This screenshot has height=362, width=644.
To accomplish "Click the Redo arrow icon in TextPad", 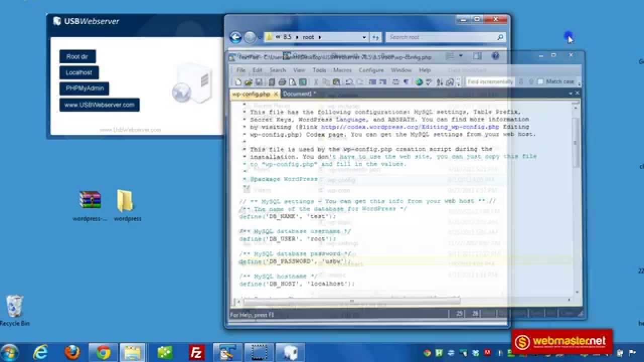I will tap(360, 82).
